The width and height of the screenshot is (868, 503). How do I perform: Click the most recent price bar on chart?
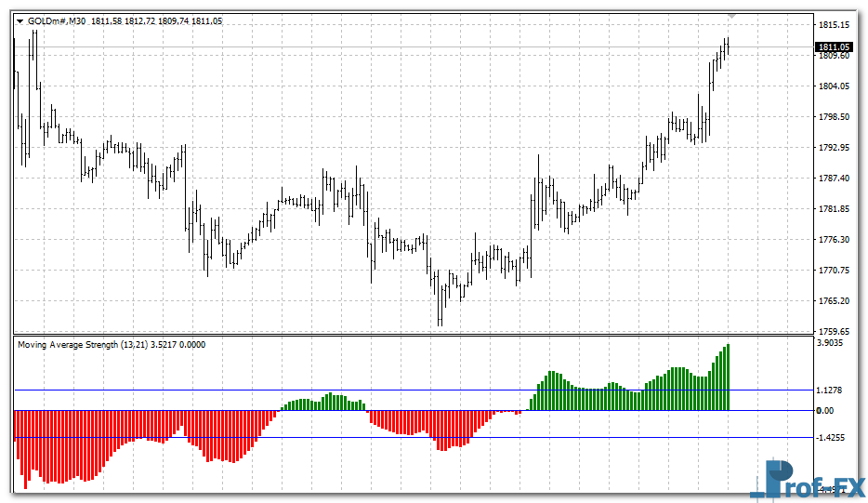coord(728,46)
